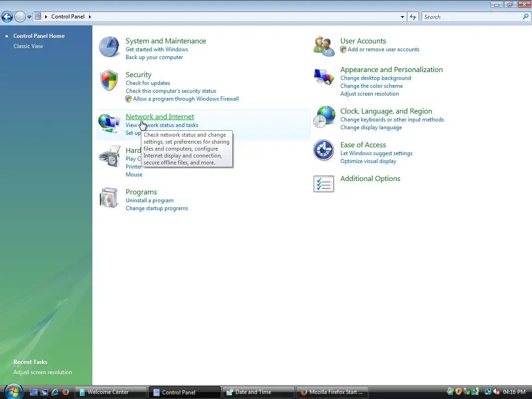Expand the Control Panel breadcrumb arrow
532x399 pixels.
90,17
